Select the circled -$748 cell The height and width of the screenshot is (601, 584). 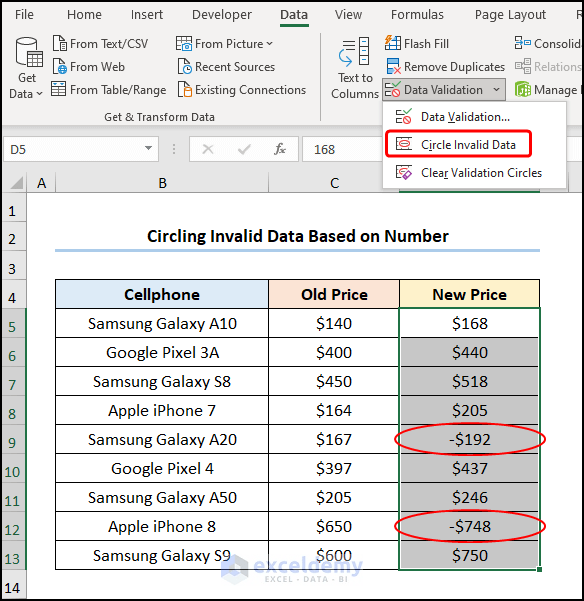[x=469, y=526]
